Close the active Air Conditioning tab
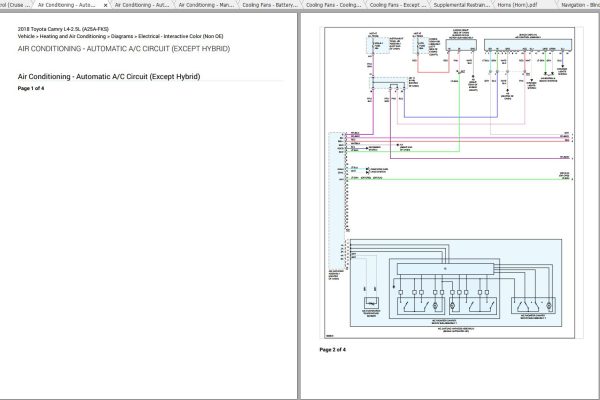This screenshot has height=400, width=600. point(105,5)
